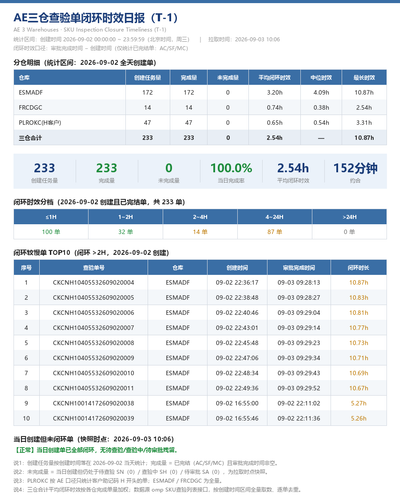Click the '≤1H' bucket header
The width and height of the screenshot is (400, 500).
pyautogui.click(x=51, y=217)
